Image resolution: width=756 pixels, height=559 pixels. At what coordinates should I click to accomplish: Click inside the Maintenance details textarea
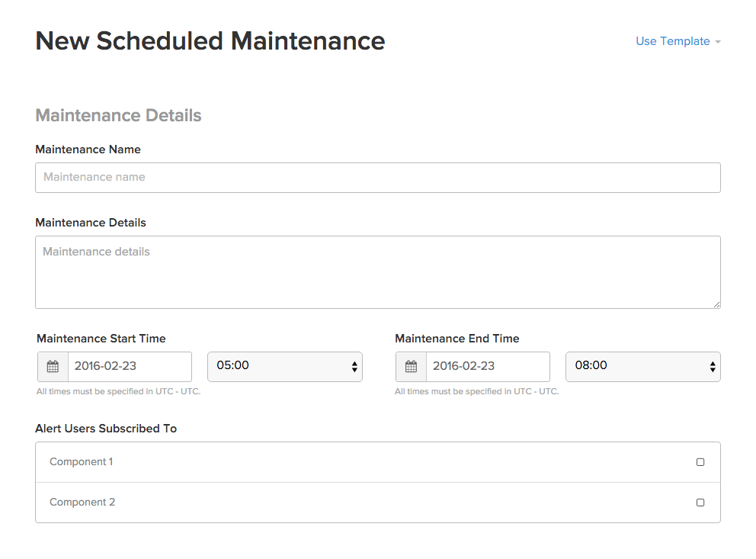(x=378, y=272)
